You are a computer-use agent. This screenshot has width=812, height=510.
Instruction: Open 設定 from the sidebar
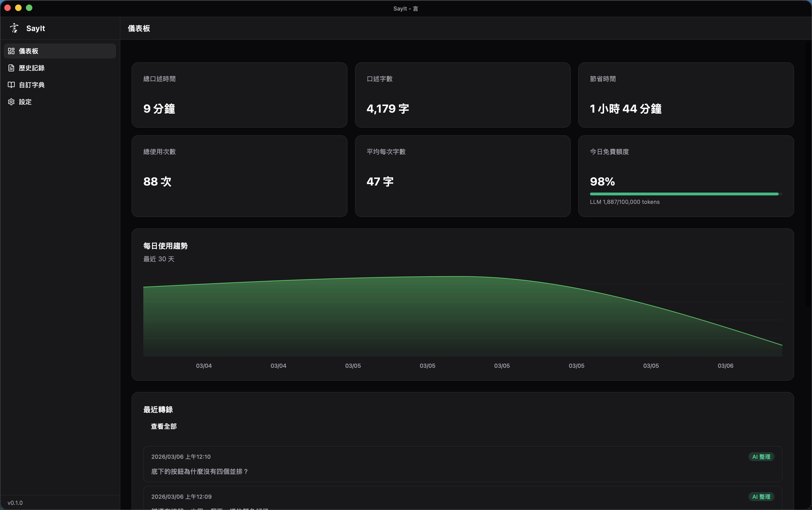pyautogui.click(x=60, y=102)
